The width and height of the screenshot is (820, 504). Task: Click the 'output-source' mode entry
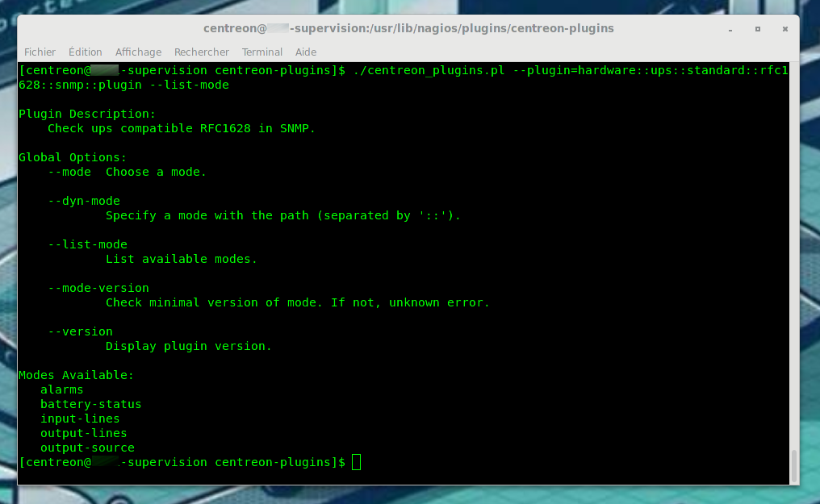click(87, 448)
